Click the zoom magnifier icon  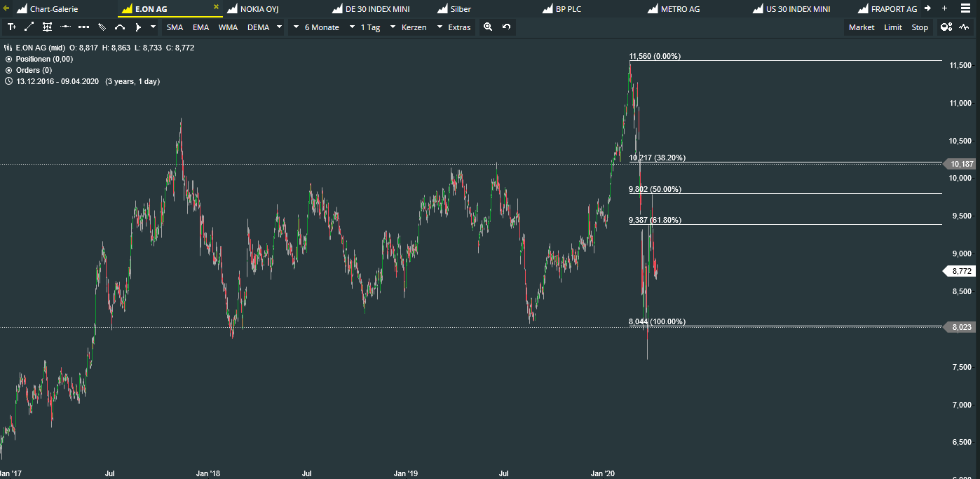(488, 27)
